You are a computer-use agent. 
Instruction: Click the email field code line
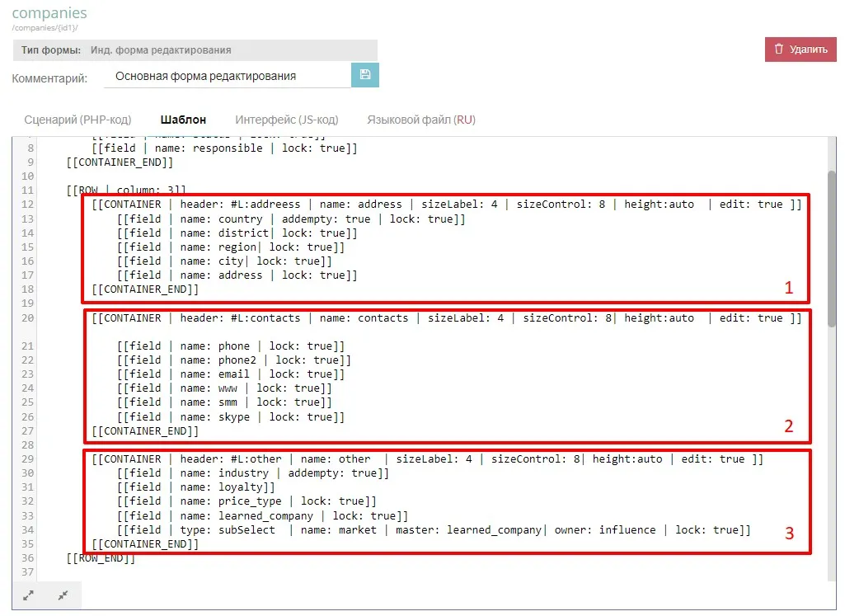click(231, 374)
